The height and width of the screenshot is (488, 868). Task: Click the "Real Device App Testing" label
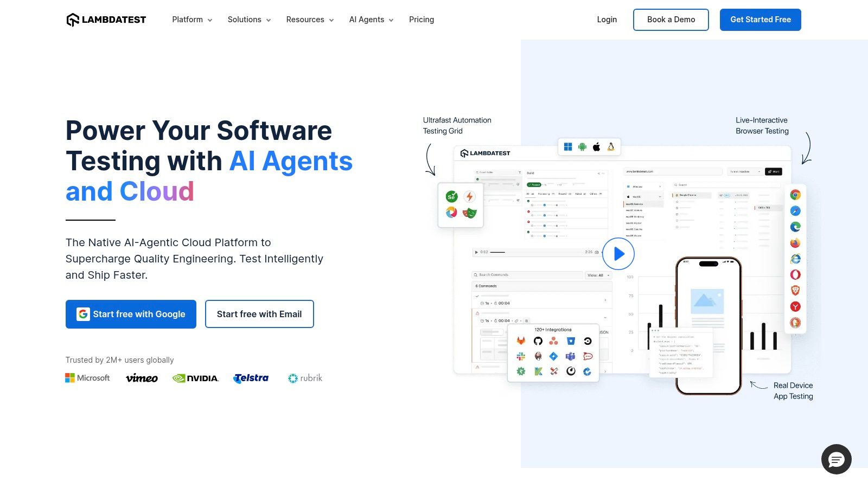(x=793, y=391)
